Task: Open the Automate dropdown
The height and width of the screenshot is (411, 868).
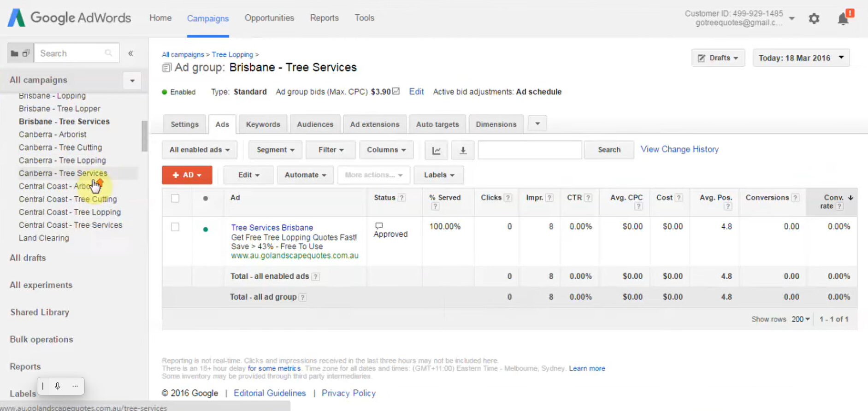Action: (x=305, y=175)
